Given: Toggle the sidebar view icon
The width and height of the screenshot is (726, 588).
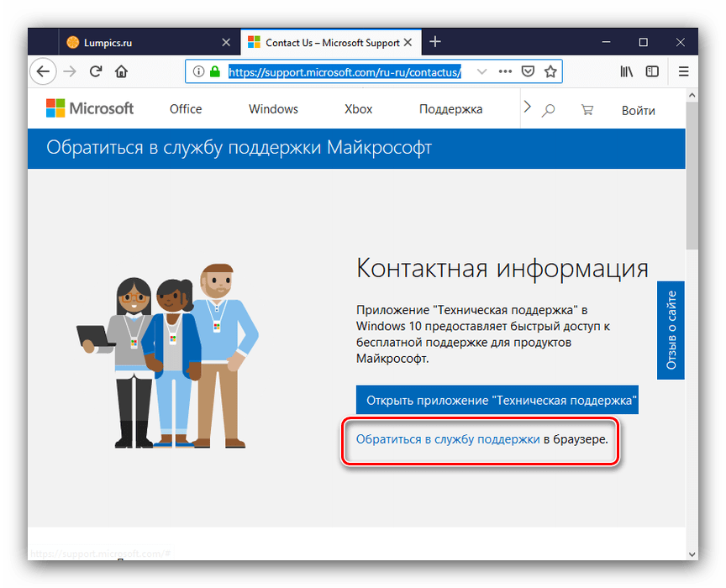Looking at the screenshot, I should [x=652, y=71].
